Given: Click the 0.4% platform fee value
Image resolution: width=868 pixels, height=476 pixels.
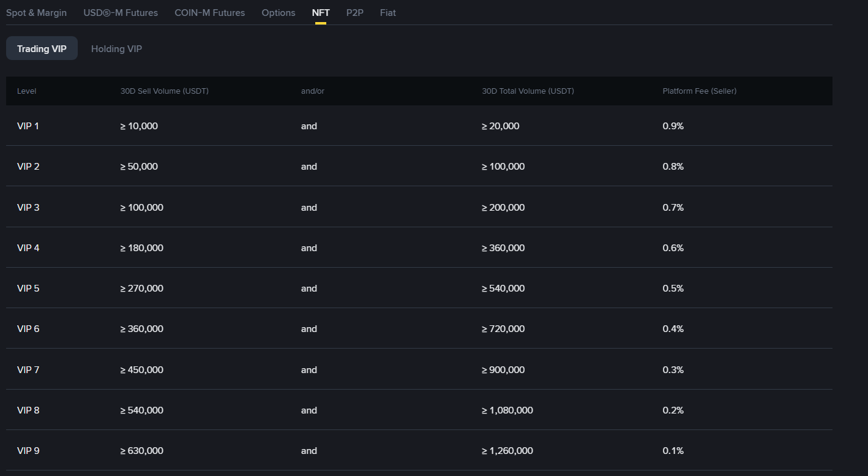Looking at the screenshot, I should click(x=673, y=328).
